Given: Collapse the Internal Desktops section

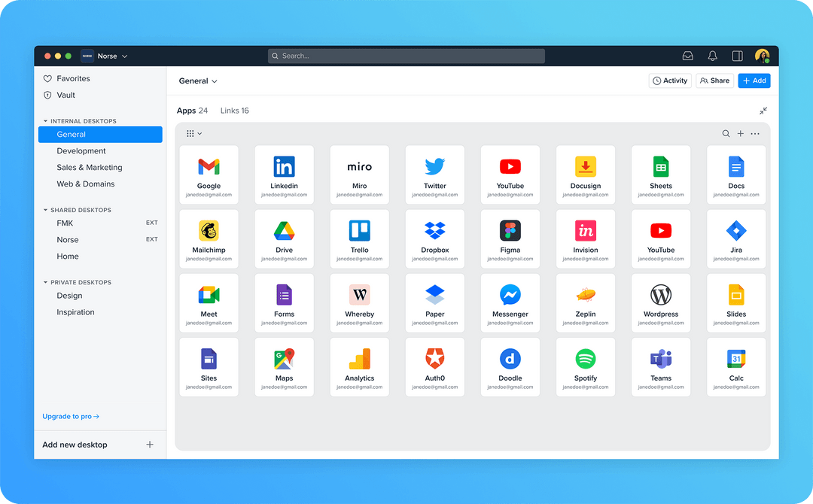Looking at the screenshot, I should pyautogui.click(x=45, y=120).
